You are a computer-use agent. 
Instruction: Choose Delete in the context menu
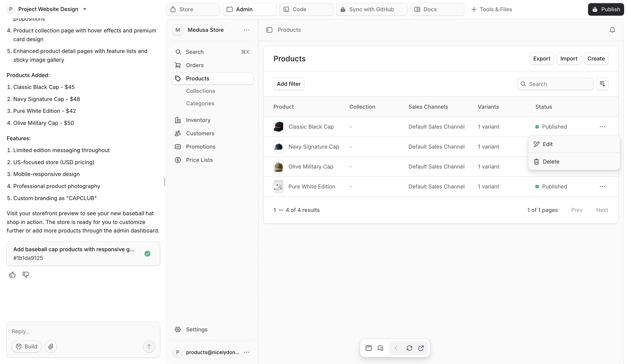[x=574, y=162]
